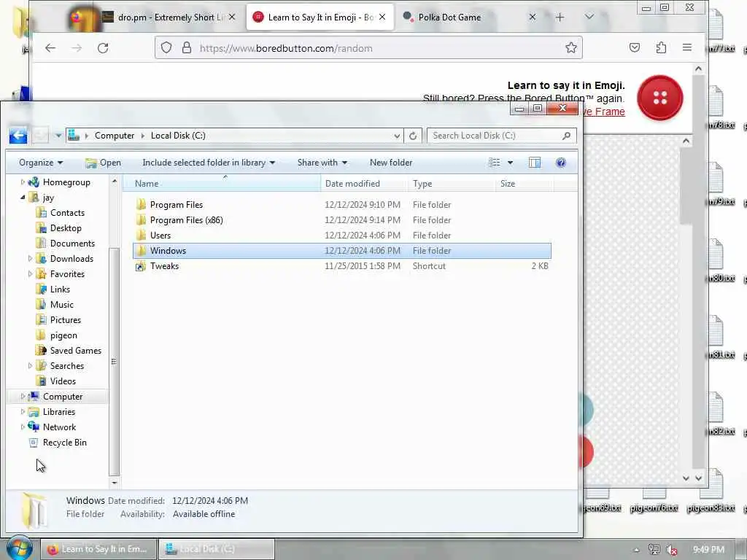The image size is (747, 560).
Task: Open the Share with dropdown
Action: [x=322, y=163]
